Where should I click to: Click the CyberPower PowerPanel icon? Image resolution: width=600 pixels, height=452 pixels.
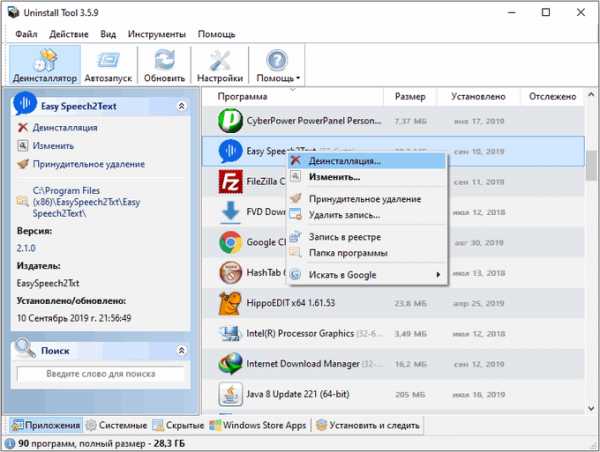pyautogui.click(x=230, y=121)
